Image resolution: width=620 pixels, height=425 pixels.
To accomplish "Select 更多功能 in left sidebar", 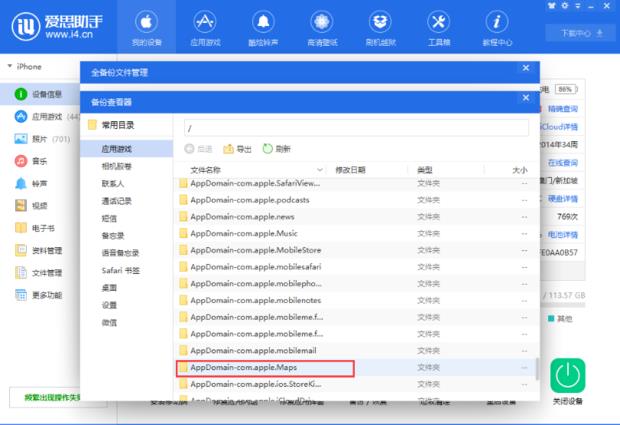I will (x=40, y=295).
